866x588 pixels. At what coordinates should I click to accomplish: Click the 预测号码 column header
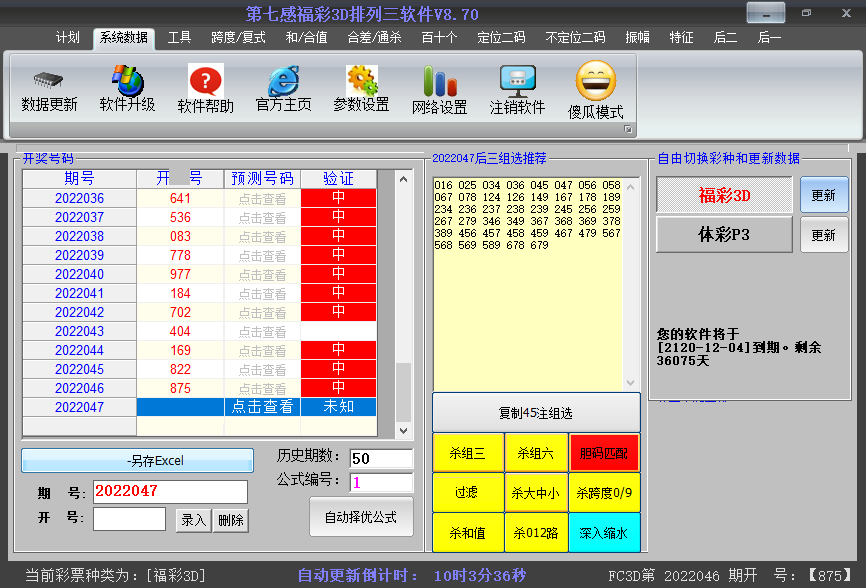[x=262, y=179]
